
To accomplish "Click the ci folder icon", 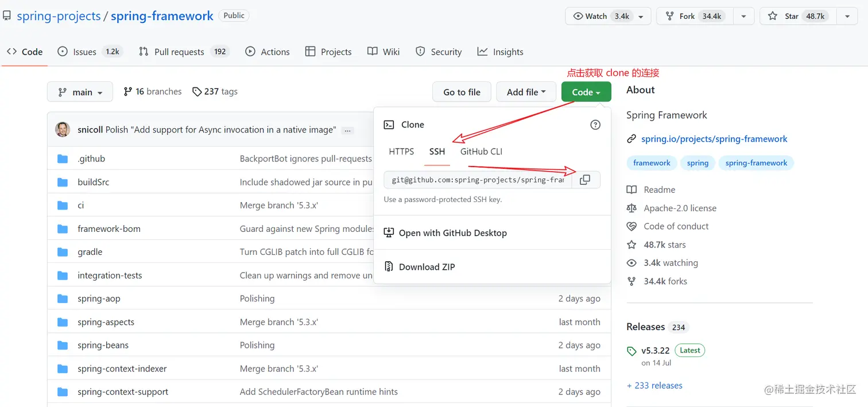I will 63,205.
